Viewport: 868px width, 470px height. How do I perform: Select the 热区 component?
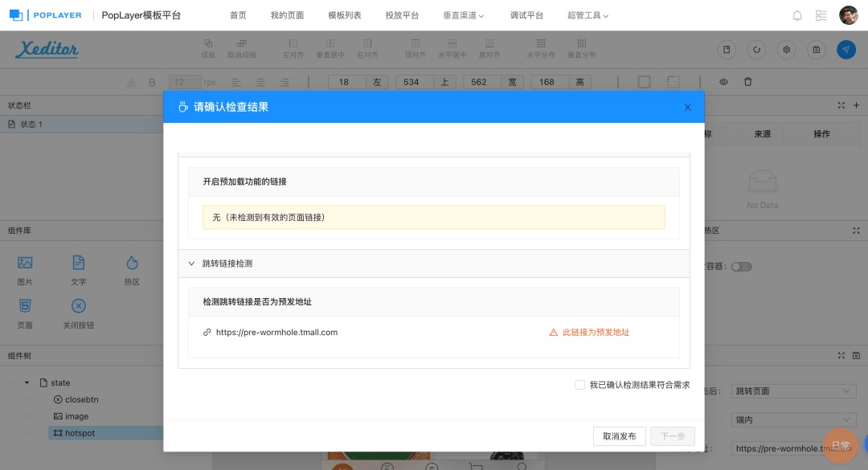(x=132, y=270)
